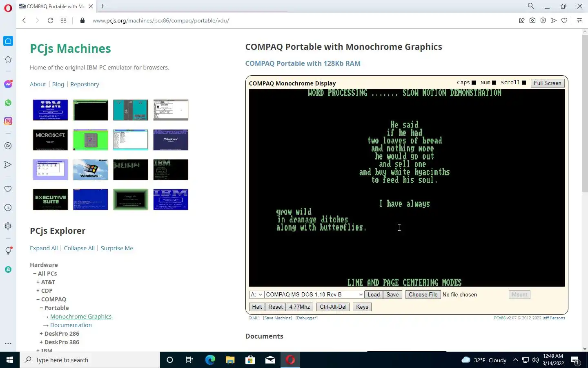
Task: Open lightbulb tips icon in sidebar
Action: [x=8, y=251]
